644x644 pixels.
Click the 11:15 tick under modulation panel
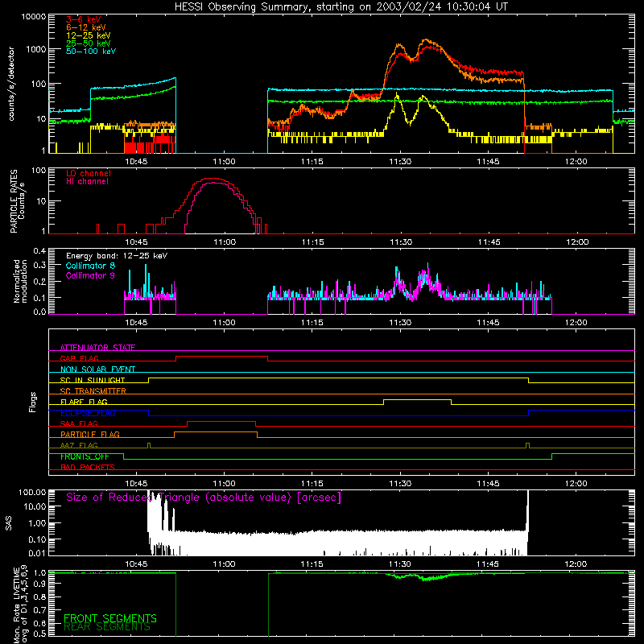pyautogui.click(x=312, y=323)
